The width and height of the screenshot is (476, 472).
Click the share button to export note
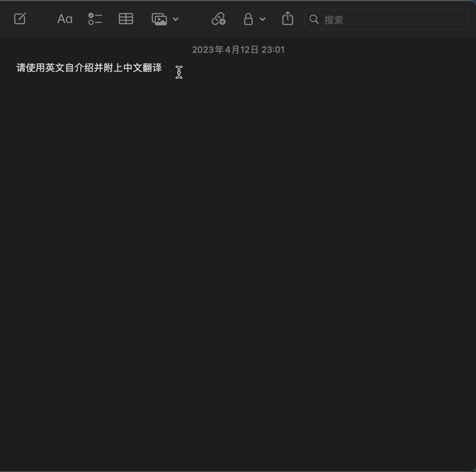pos(287,18)
